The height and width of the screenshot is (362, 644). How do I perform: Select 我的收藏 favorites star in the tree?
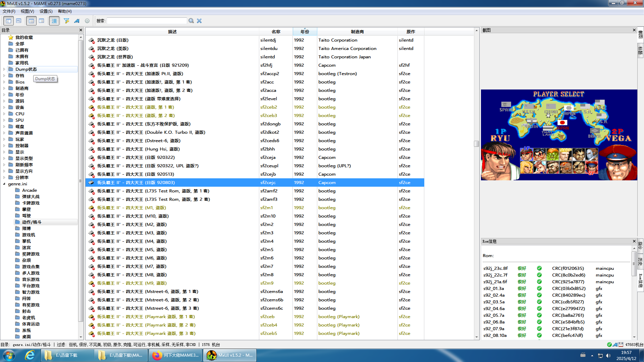11,37
